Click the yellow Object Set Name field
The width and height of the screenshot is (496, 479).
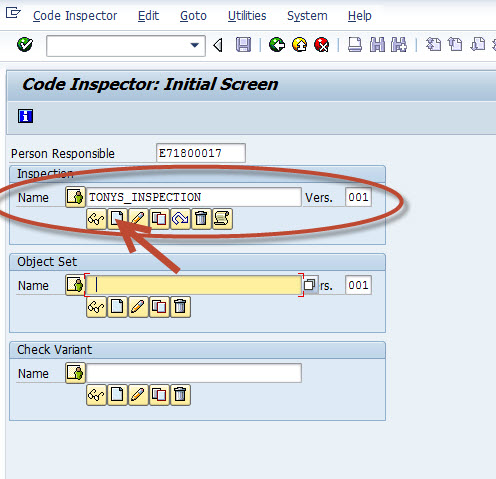[194, 285]
